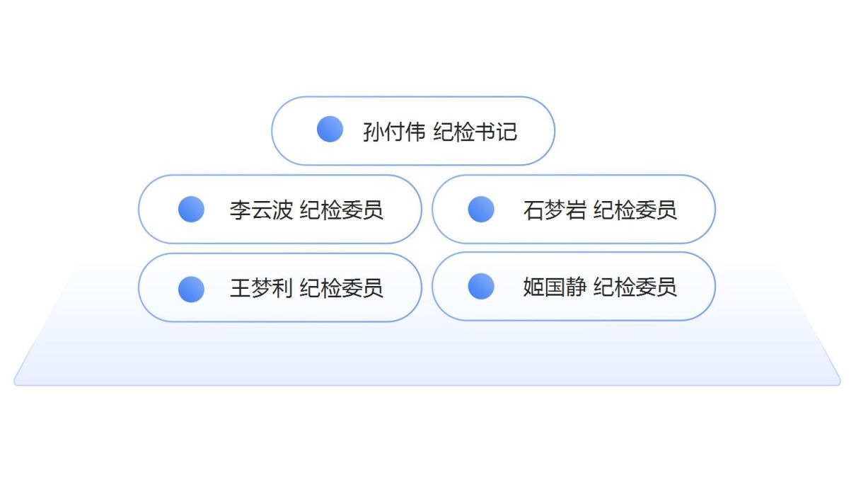The image size is (868, 492).
Task: Click the blue dot beside 石梦岩
Action: coord(481,209)
